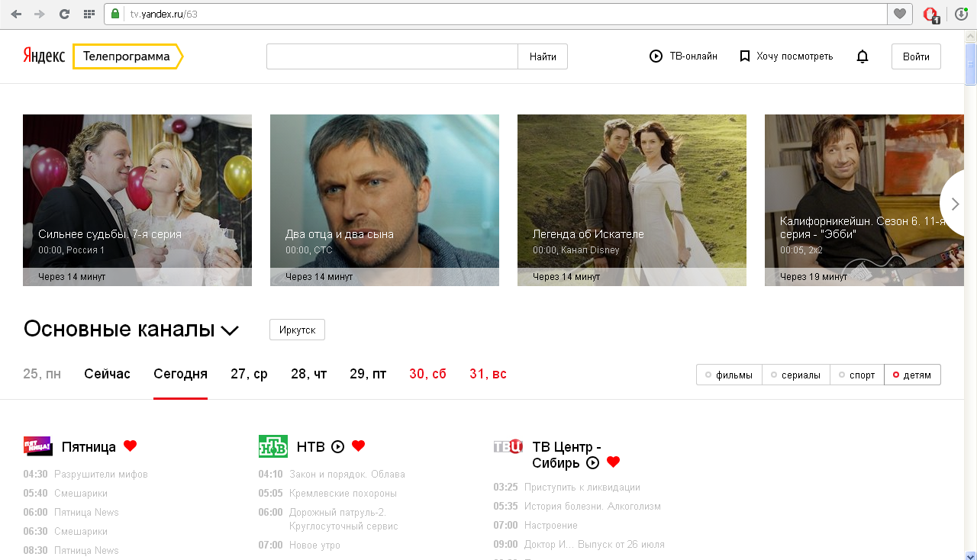Click the ТВ Центр channel logo

click(x=508, y=446)
